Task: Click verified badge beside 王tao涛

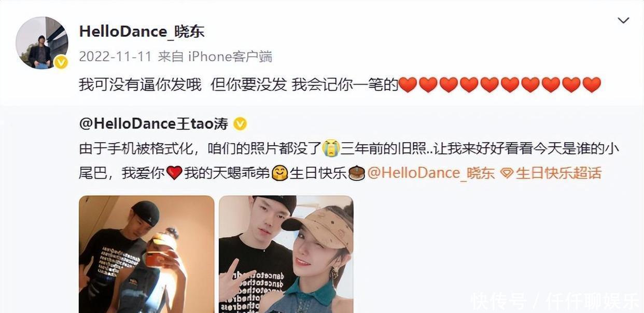Action: (x=240, y=124)
